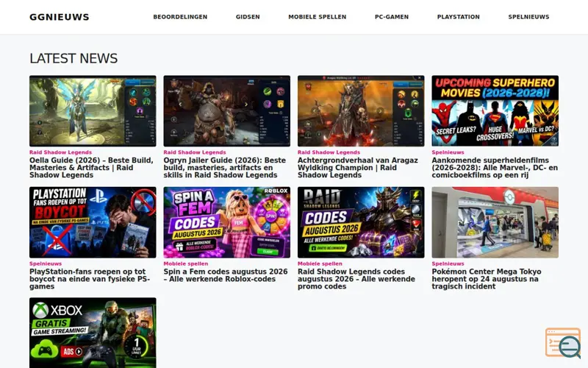
Task: Read the Oella Guide (2026) article headline
Action: pos(91,168)
